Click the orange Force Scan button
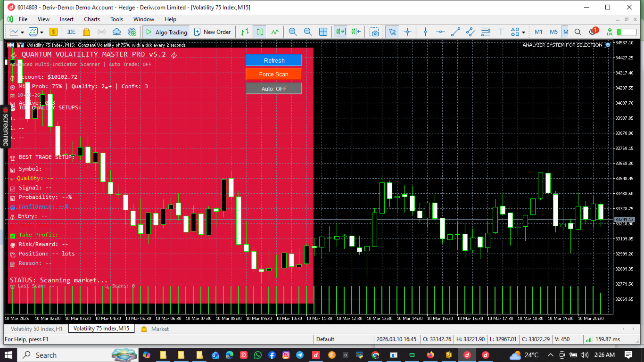 [274, 74]
